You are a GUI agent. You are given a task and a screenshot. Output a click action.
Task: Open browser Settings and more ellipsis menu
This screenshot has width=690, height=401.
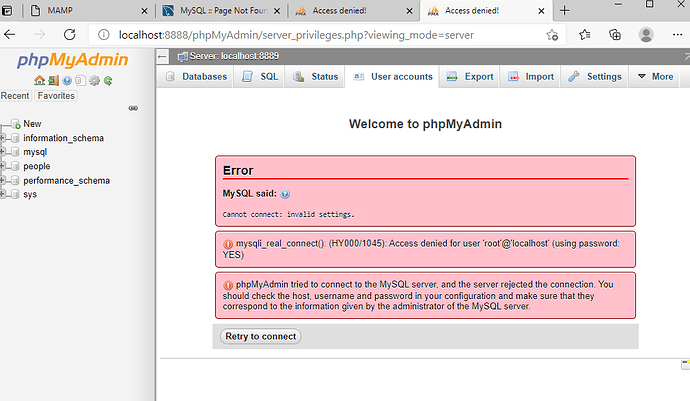click(x=677, y=34)
